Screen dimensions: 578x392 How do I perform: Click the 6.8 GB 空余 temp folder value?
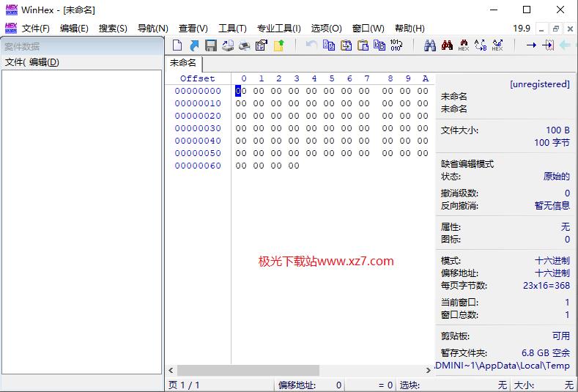(546, 353)
